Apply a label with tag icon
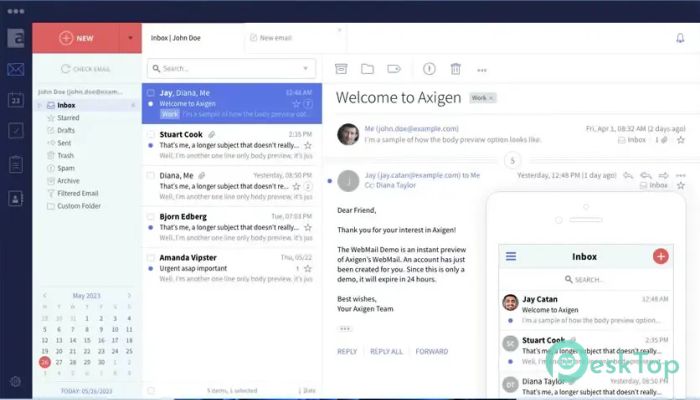This screenshot has width=700, height=400. pos(394,69)
